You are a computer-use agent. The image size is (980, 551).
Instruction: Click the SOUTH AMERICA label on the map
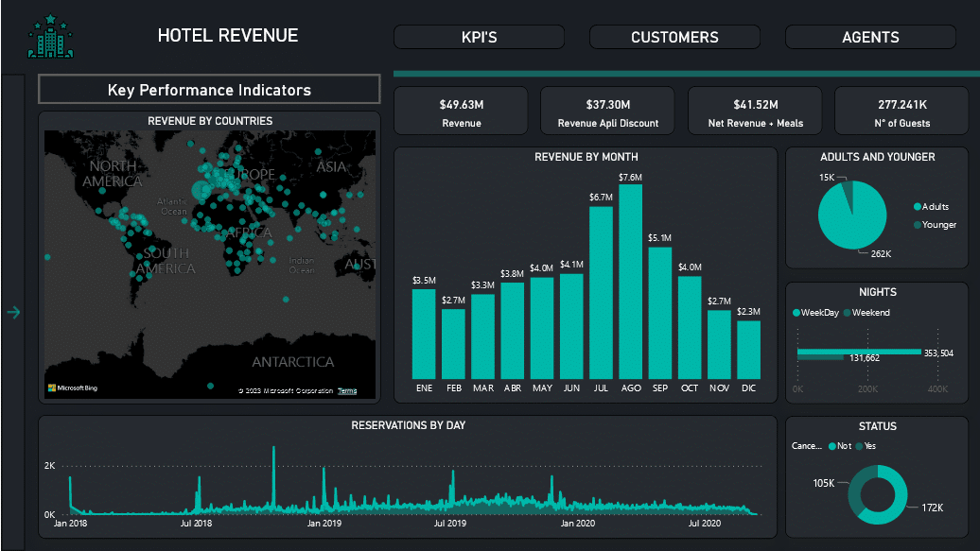click(166, 261)
